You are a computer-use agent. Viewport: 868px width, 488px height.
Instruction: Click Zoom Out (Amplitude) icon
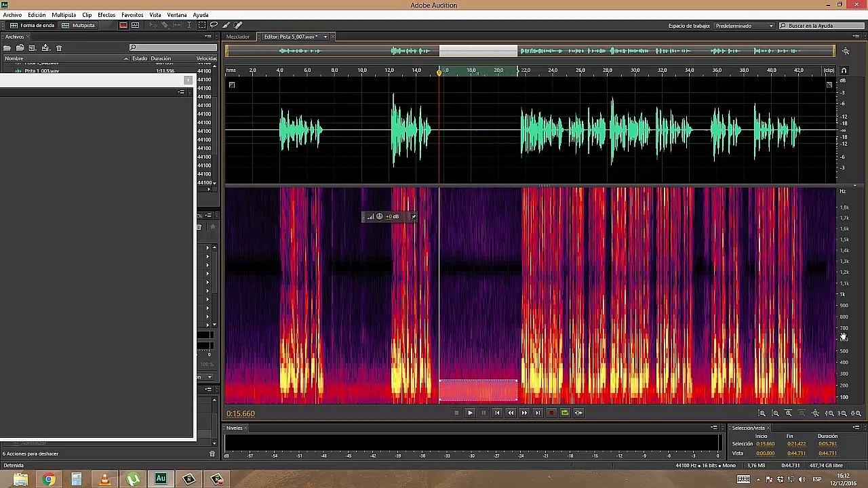tap(776, 413)
